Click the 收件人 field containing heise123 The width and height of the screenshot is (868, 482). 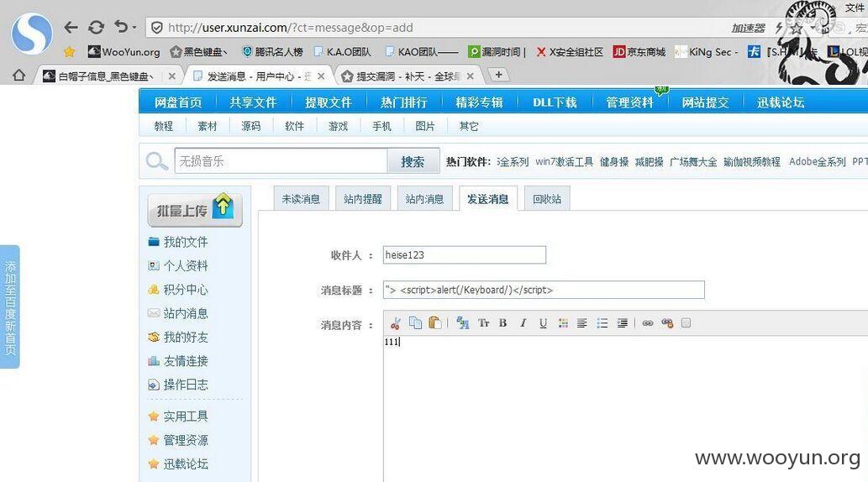tap(465, 254)
